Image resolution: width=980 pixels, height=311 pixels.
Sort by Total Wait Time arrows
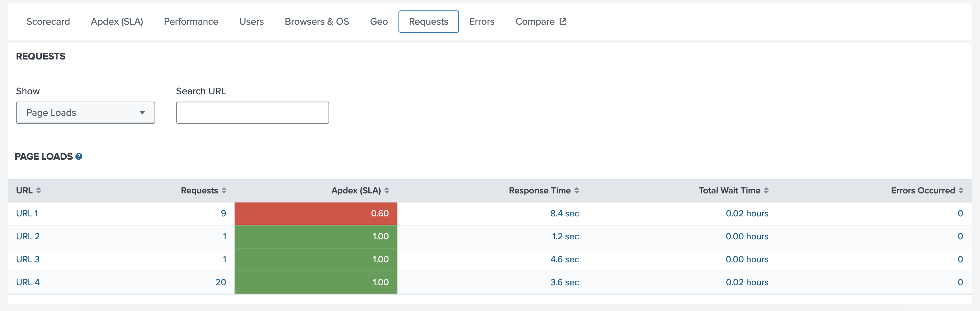766,191
